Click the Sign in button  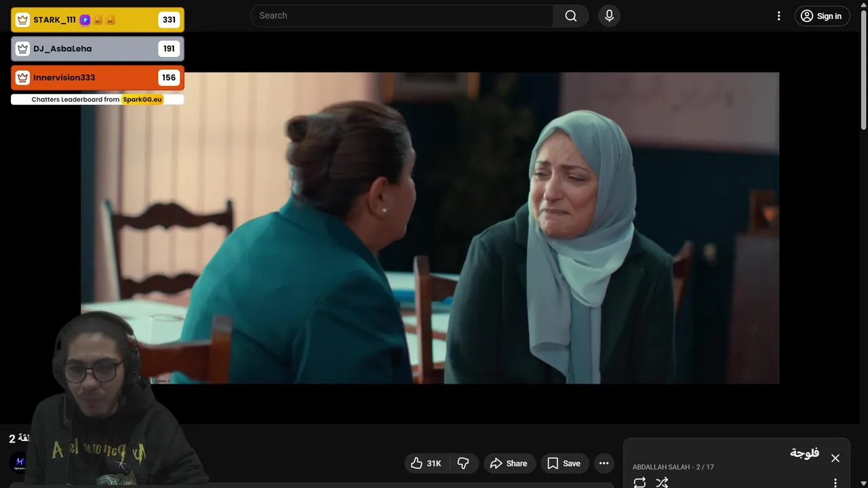coord(822,16)
